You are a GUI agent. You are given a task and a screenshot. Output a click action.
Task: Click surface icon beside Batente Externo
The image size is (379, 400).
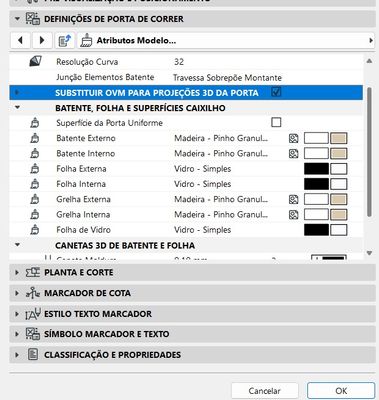35,138
